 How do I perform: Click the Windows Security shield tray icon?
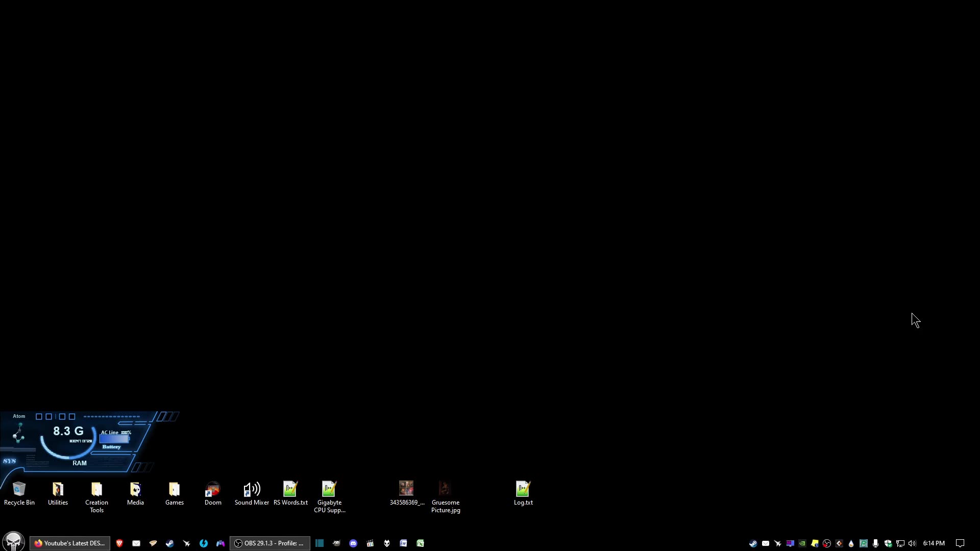coord(888,543)
